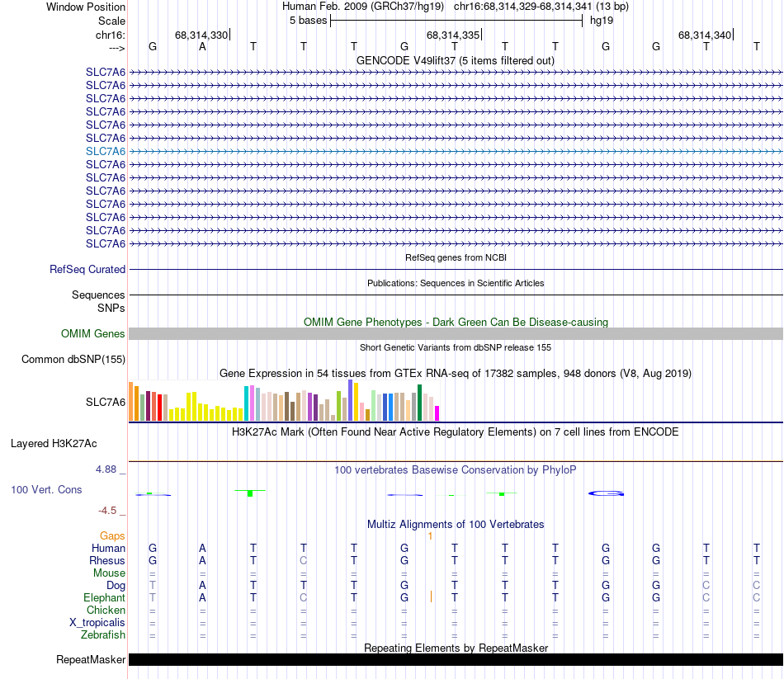Click the 100 Vert. Cons label
Viewport: 784px width, 679px height.
(x=46, y=489)
